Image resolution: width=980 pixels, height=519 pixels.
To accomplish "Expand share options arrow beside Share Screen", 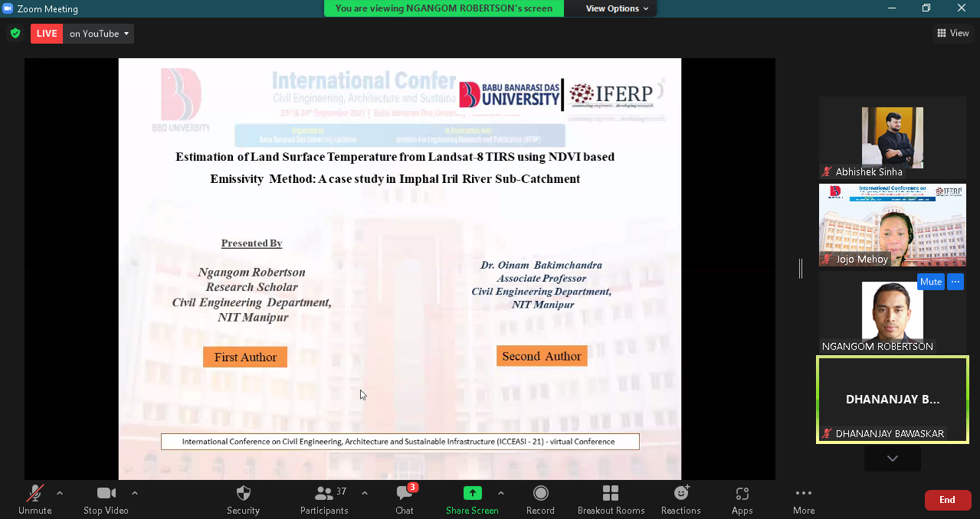I will pyautogui.click(x=501, y=493).
